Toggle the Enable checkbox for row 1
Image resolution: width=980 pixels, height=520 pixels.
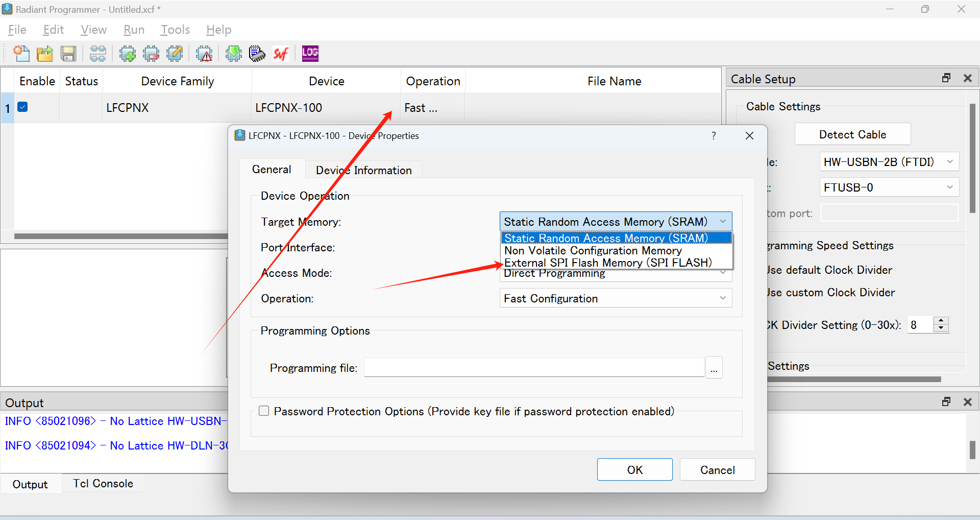(x=22, y=107)
